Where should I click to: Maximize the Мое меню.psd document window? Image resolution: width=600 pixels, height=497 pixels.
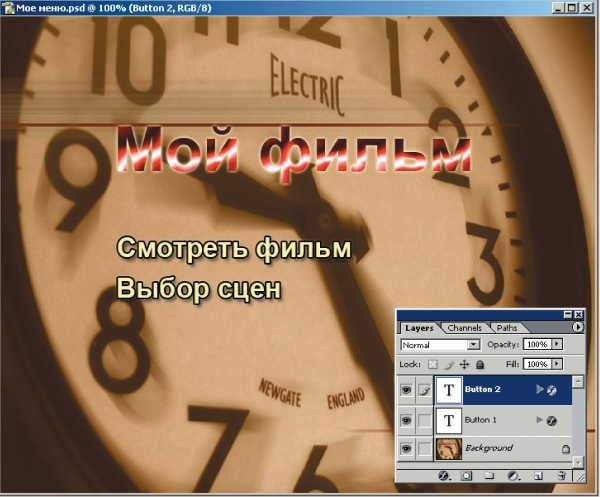click(571, 7)
